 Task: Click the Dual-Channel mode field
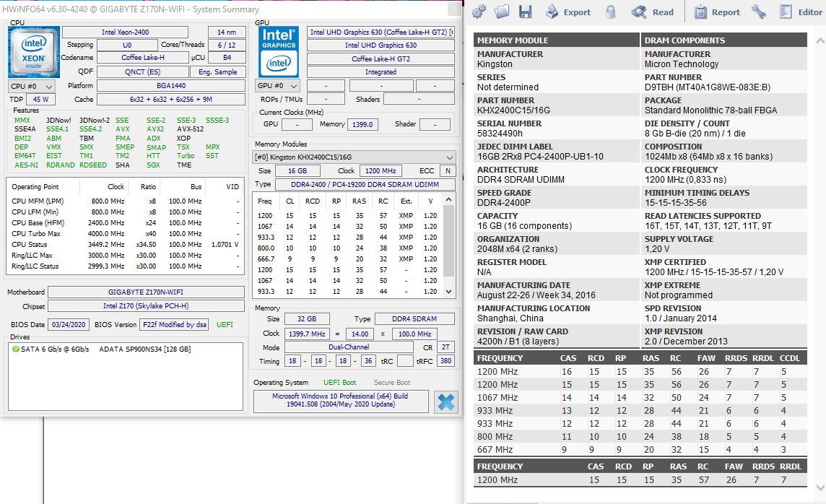click(x=349, y=347)
